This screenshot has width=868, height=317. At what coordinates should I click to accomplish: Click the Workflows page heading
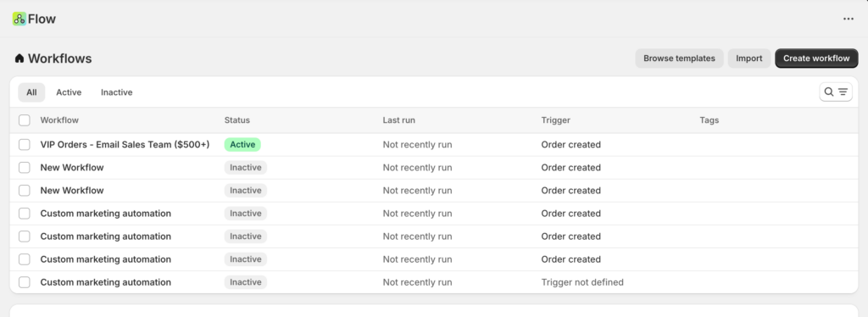tap(60, 58)
